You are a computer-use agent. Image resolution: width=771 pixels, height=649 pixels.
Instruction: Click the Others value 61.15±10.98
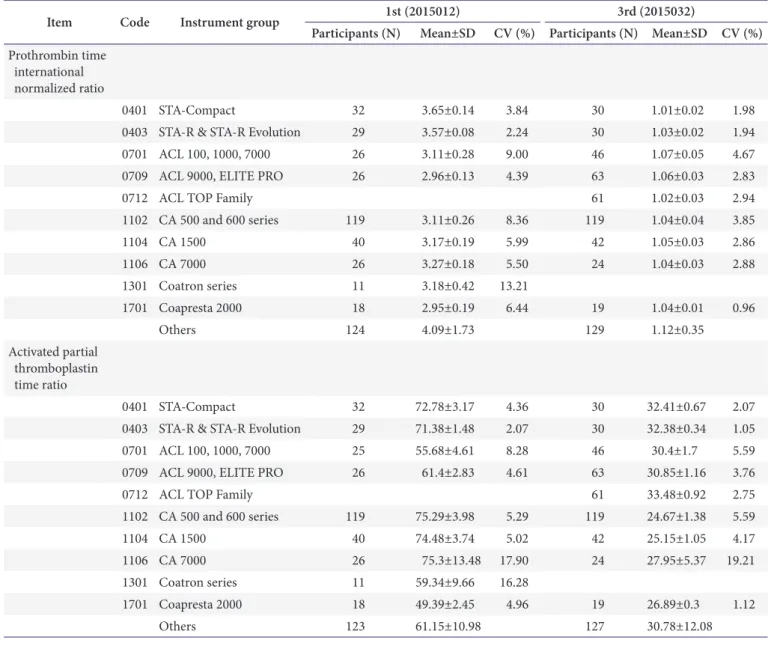pos(448,626)
